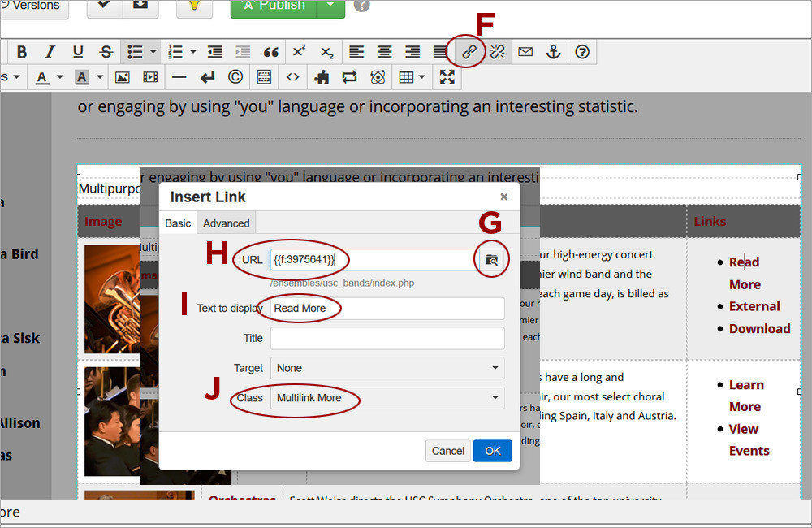Viewport: 812px width, 528px height.
Task: Increase indent of the selection
Action: [x=243, y=52]
